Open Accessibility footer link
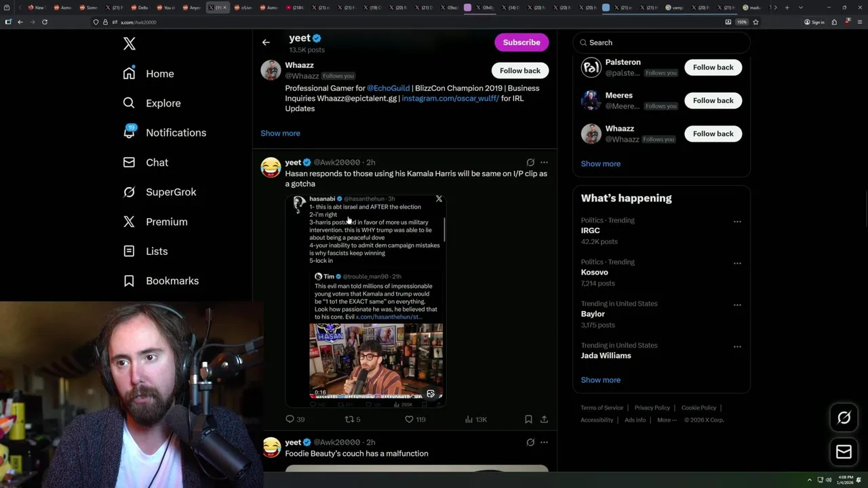This screenshot has width=868, height=488. point(597,420)
